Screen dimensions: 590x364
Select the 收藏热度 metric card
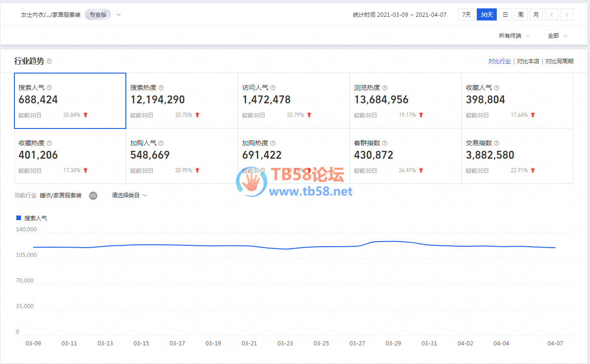pos(70,156)
